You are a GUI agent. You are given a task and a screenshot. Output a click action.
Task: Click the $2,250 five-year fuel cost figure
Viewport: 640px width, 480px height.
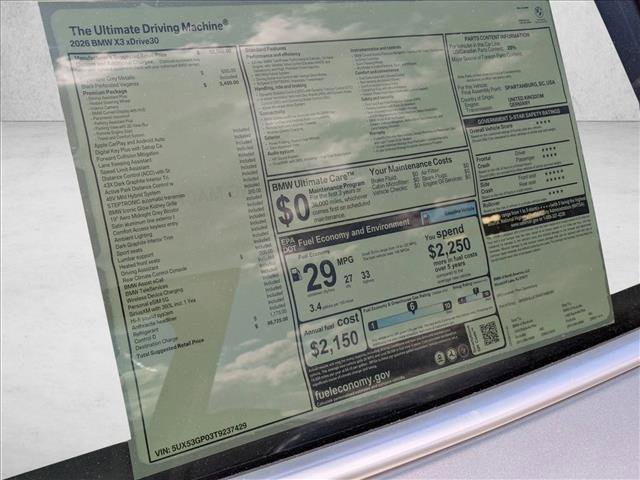[x=449, y=248]
